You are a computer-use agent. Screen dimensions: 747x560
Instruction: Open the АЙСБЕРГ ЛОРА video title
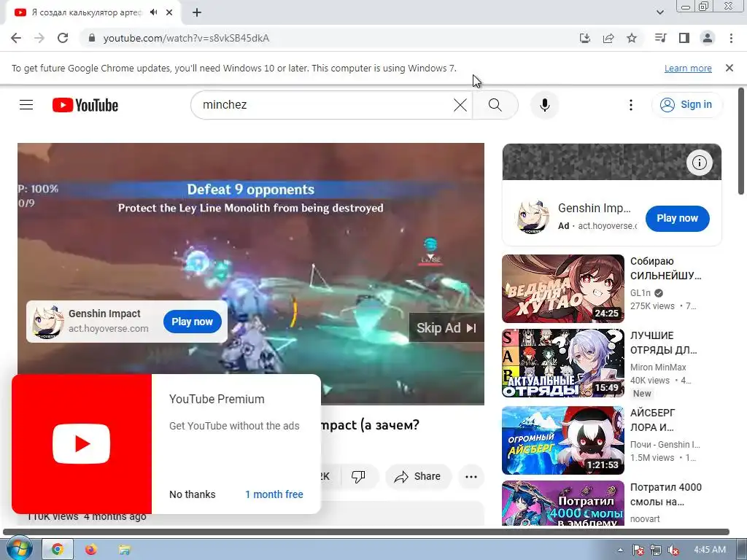[653, 420]
